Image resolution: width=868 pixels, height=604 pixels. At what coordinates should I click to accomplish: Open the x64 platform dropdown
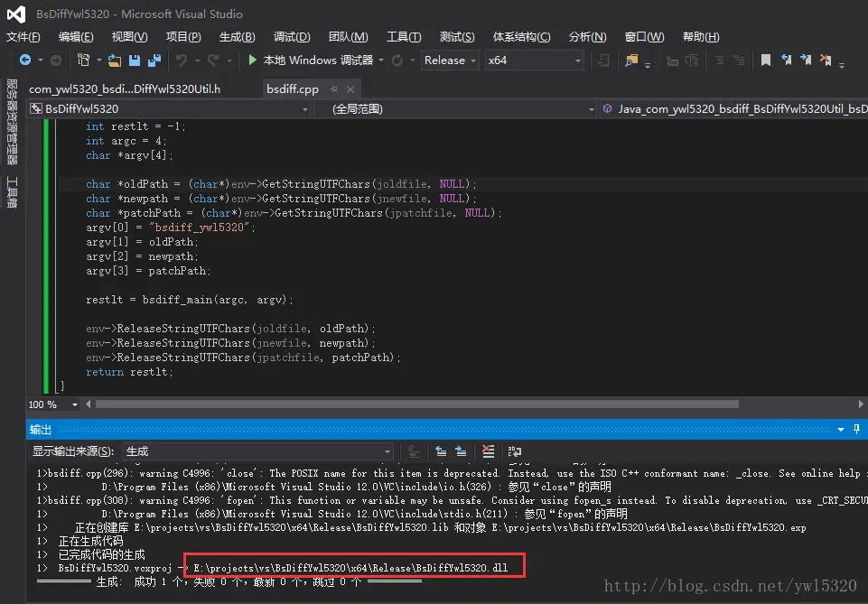click(534, 60)
